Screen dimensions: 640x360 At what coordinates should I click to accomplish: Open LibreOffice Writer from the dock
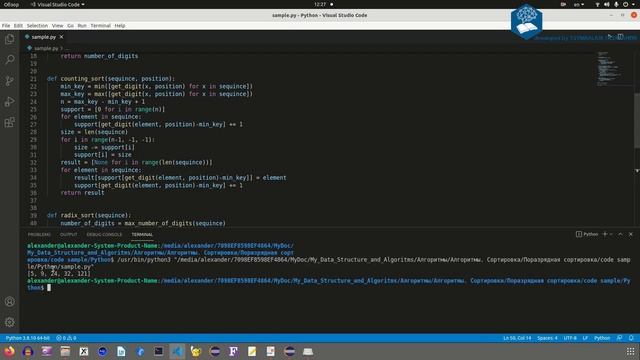(121, 351)
